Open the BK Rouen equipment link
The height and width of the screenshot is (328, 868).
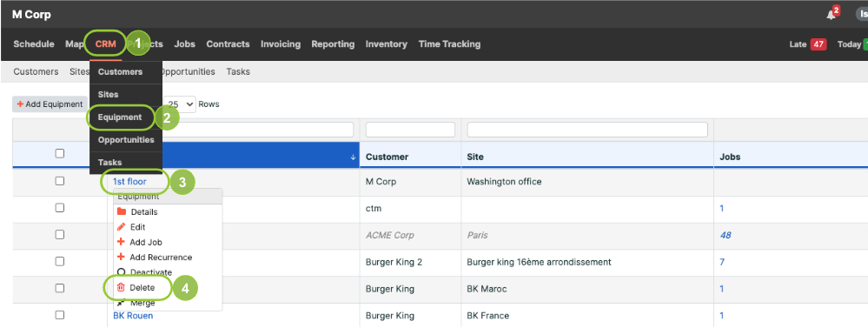(133, 316)
